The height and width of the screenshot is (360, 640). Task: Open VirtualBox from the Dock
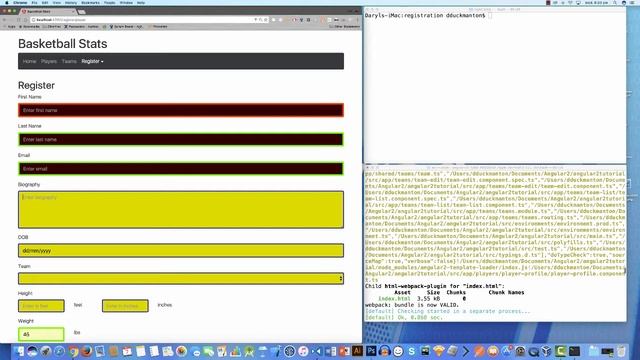547,351
